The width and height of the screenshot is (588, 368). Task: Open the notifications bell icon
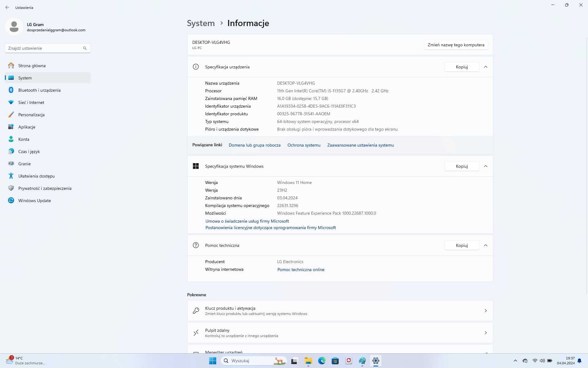click(x=579, y=361)
